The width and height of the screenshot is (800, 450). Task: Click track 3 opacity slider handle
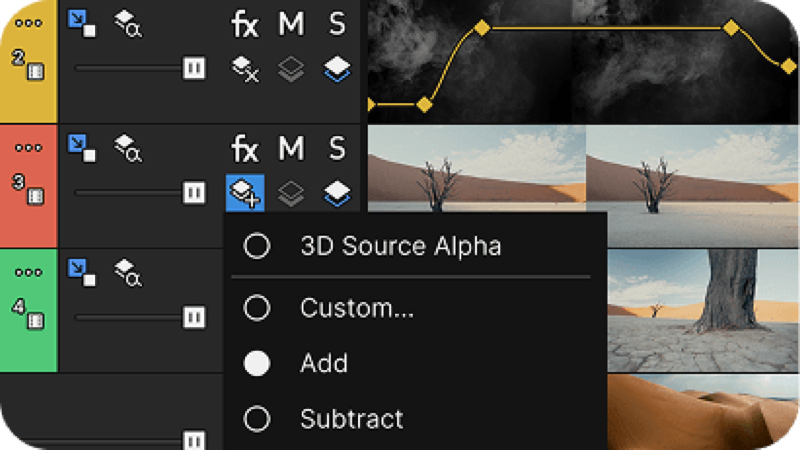coord(194,192)
